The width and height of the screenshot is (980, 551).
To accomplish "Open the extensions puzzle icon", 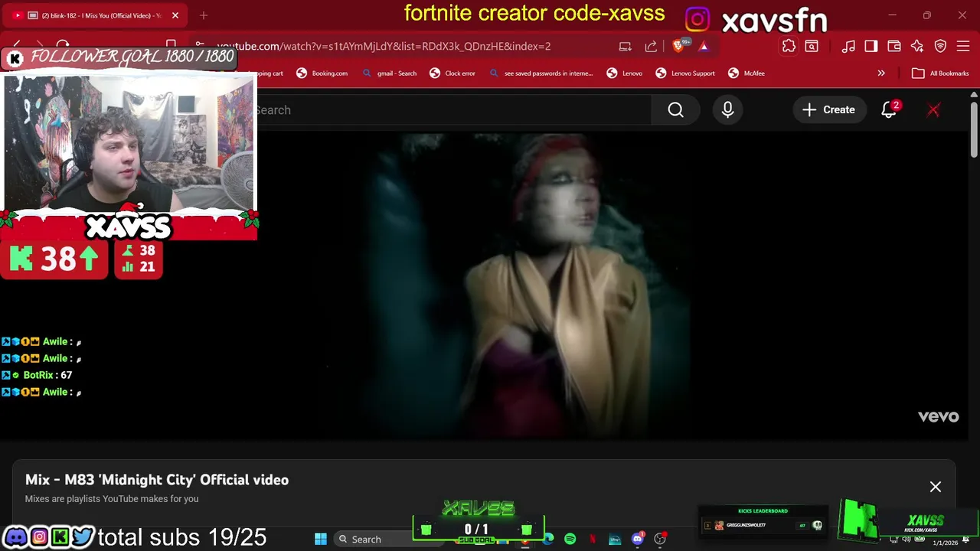I will point(789,47).
